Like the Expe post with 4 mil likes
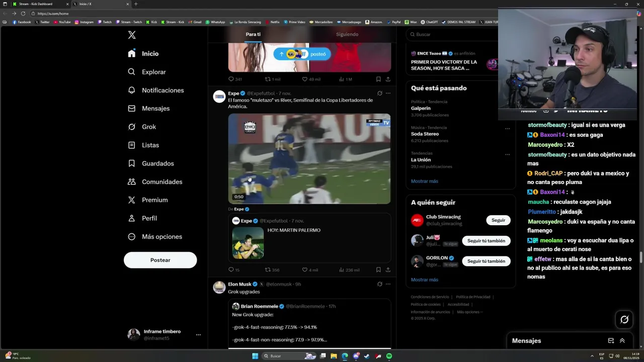Viewport: 644px width, 362px height. coord(305,270)
